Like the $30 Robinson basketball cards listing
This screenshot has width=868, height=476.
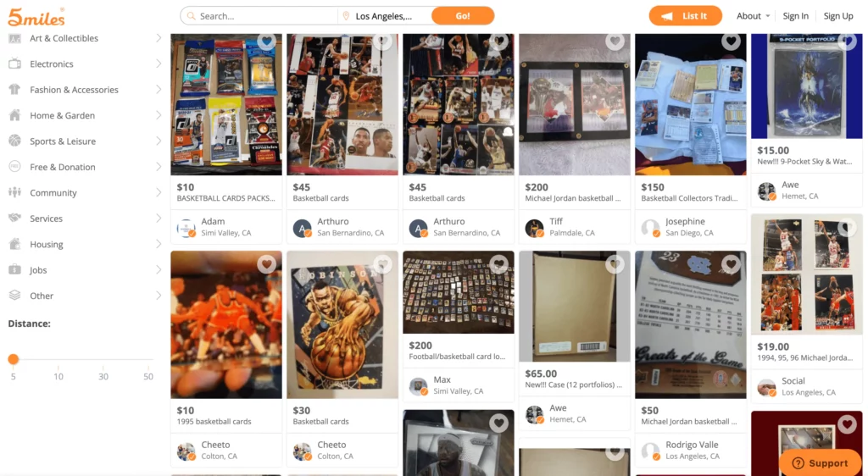coord(382,264)
